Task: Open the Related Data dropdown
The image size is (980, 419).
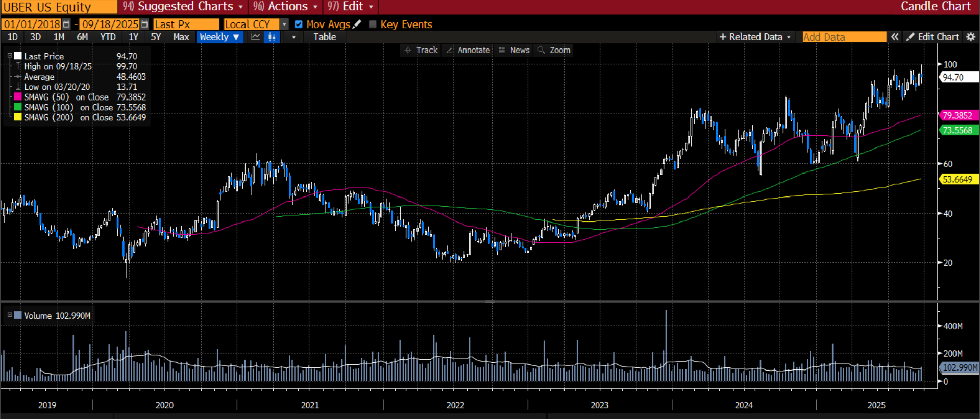Action: 755,37
